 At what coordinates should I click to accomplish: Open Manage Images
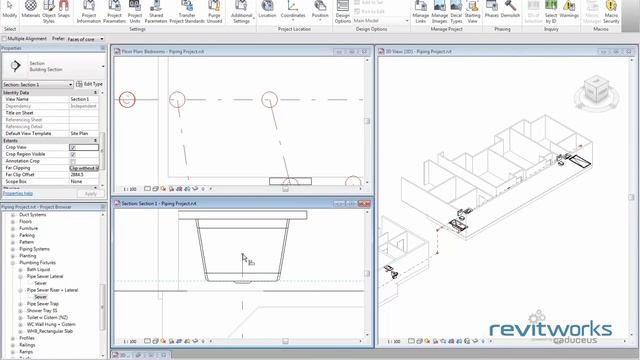pos(439,12)
